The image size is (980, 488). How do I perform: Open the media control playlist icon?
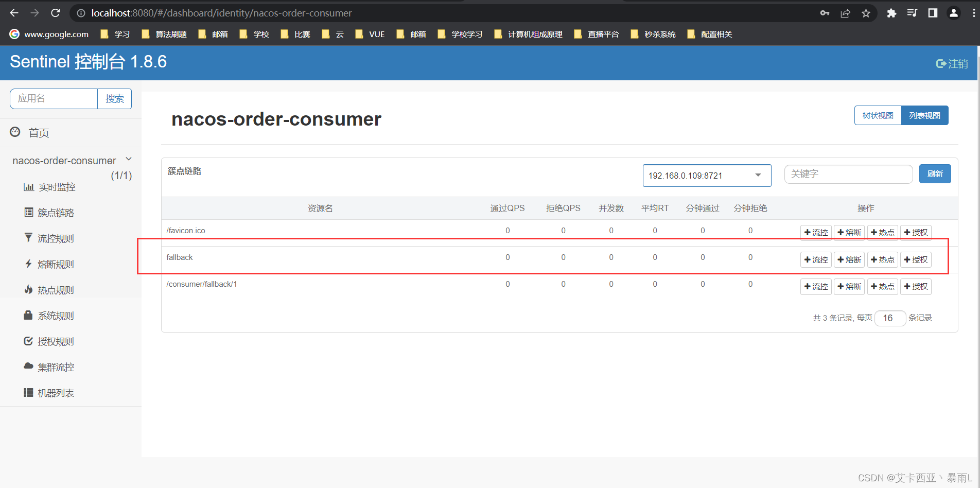(912, 13)
